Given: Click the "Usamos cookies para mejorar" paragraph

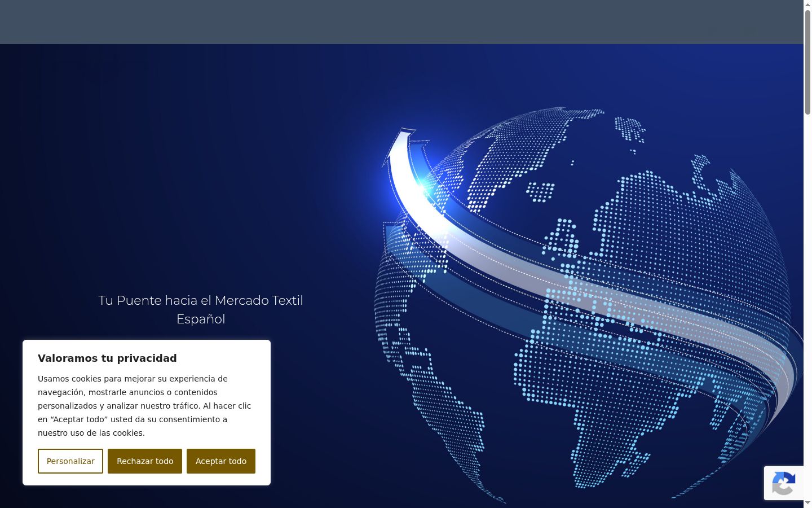Looking at the screenshot, I should click(144, 406).
